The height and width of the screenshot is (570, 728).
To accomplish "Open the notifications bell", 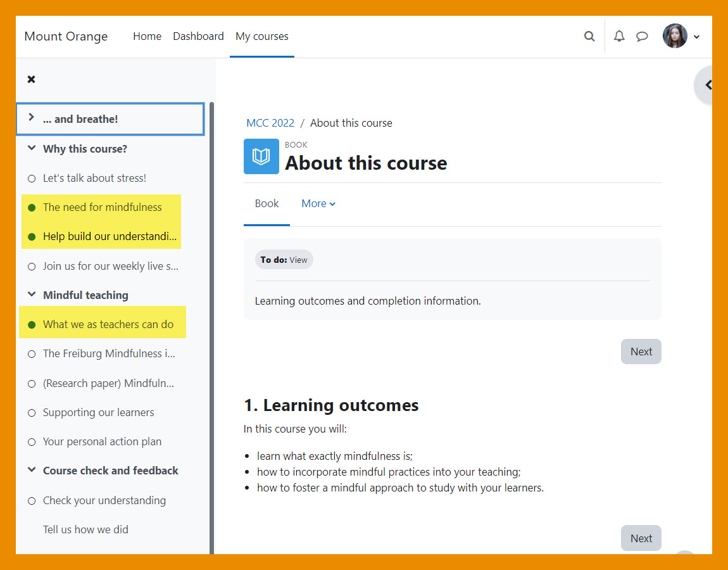I will coord(619,37).
